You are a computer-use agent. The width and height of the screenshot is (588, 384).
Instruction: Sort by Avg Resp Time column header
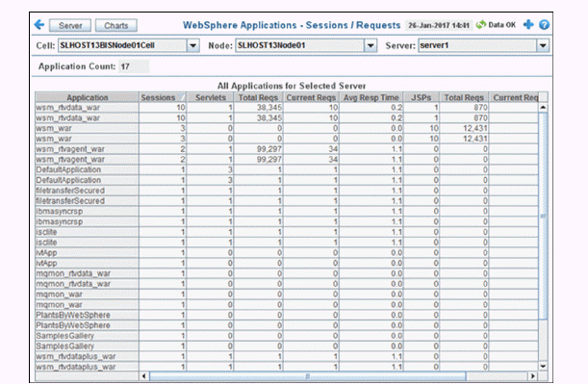point(371,97)
